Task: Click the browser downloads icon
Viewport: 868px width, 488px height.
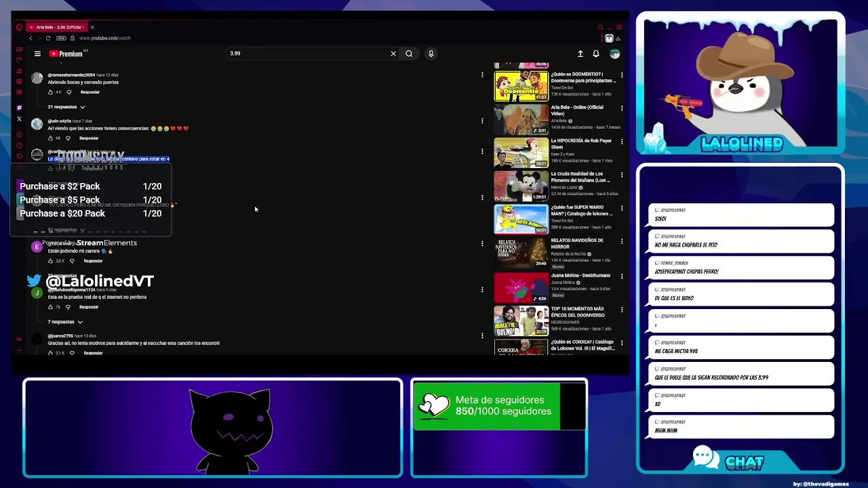Action: [x=618, y=38]
